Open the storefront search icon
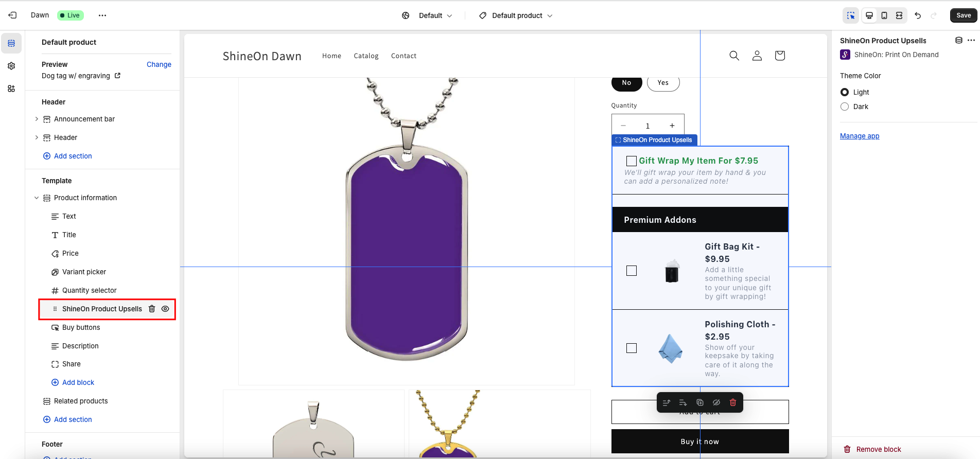Screen dimensions: 980x459 tap(734, 56)
